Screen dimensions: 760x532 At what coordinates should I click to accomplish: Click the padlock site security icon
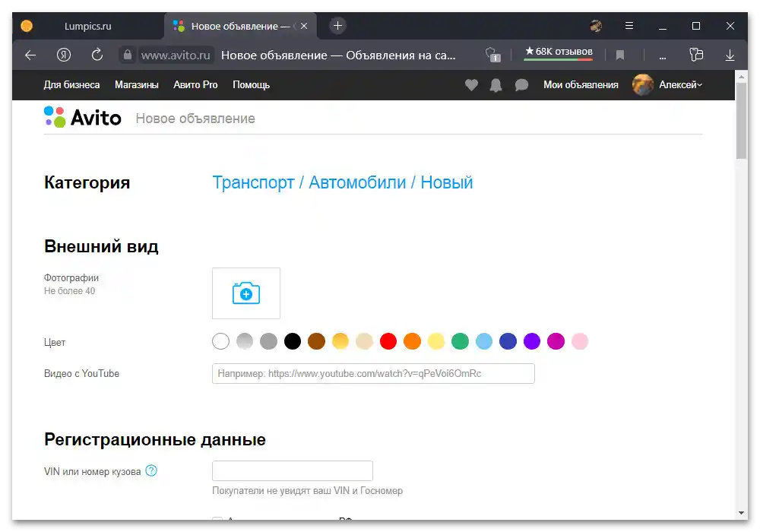click(x=128, y=55)
